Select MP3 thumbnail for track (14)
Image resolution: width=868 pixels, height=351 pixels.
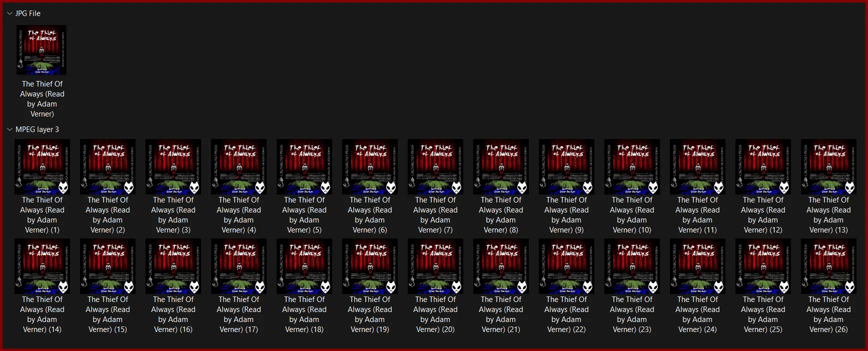click(42, 266)
